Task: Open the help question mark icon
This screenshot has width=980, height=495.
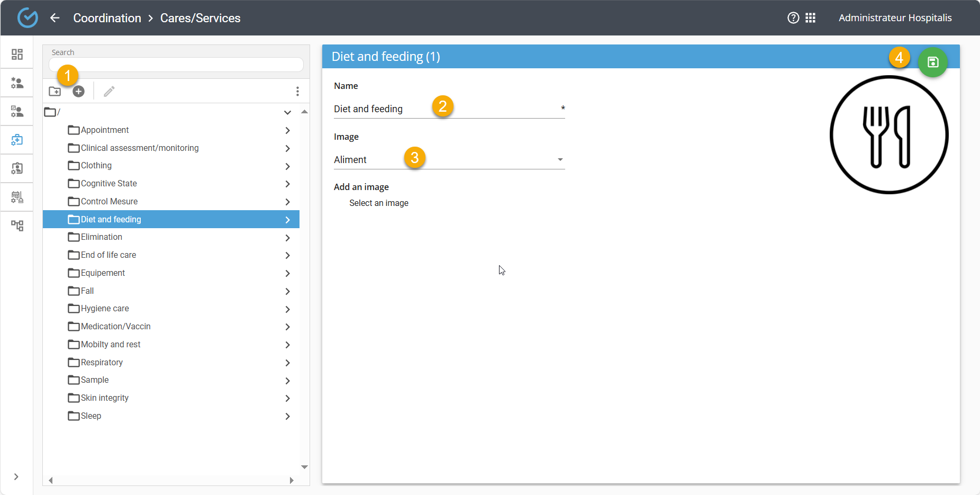Action: click(x=793, y=18)
